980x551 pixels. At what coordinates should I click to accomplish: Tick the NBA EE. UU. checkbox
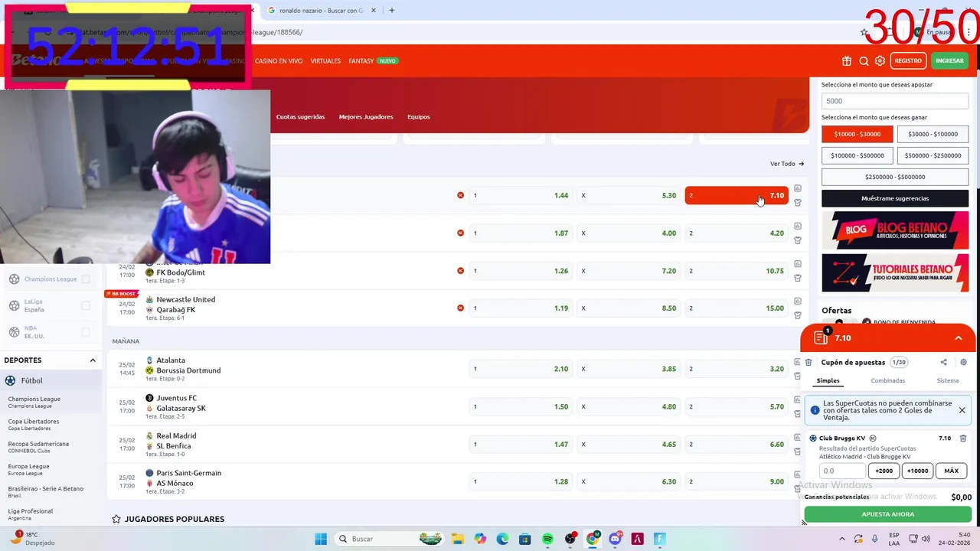[x=86, y=332]
